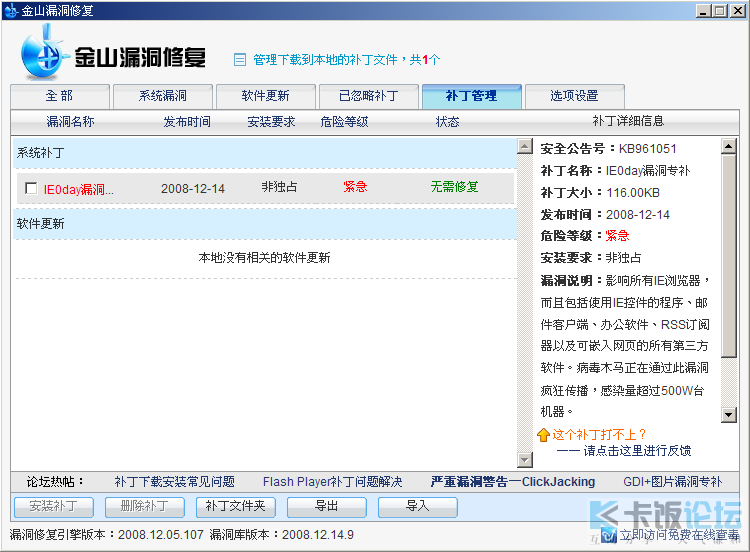This screenshot has width=750, height=552.
Task: Click the 漏洞库版本 2008.12.14.9 status text
Action: [x=282, y=535]
